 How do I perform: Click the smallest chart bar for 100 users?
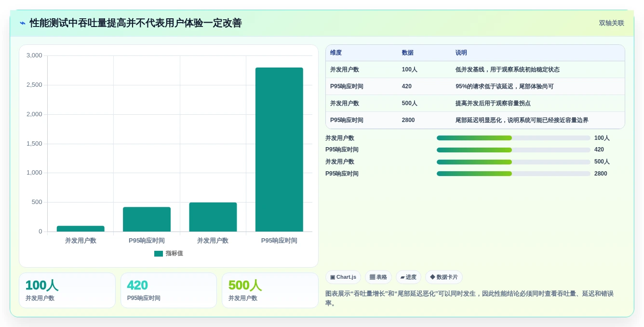pyautogui.click(x=80, y=229)
